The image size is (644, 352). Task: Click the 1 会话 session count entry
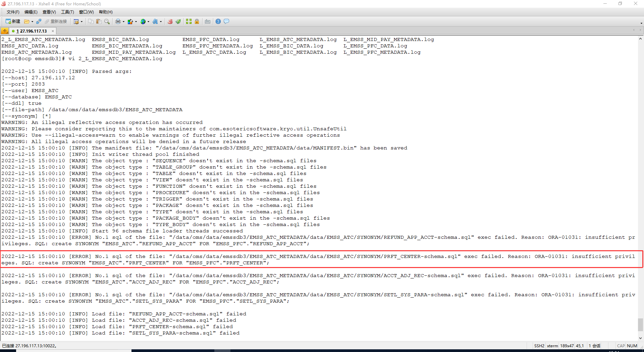coord(595,346)
